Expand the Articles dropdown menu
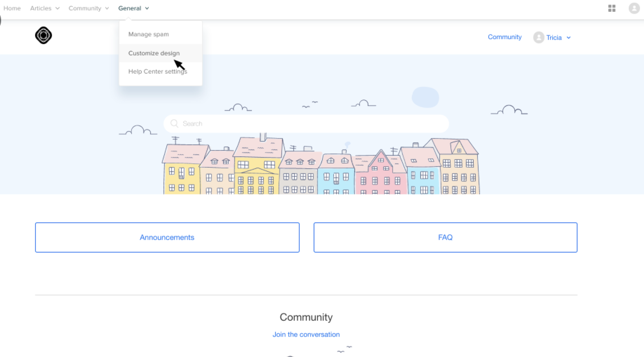644x357 pixels. pos(45,8)
